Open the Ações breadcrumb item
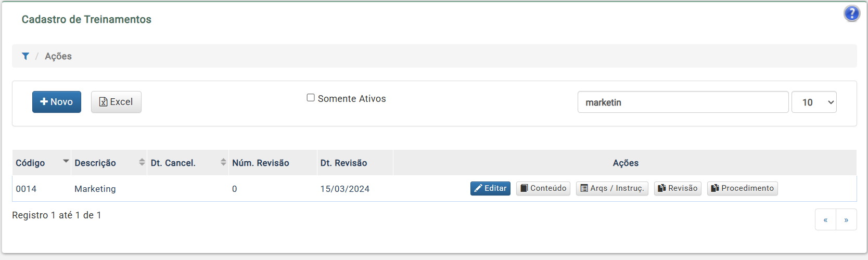The width and height of the screenshot is (868, 260). coord(58,56)
